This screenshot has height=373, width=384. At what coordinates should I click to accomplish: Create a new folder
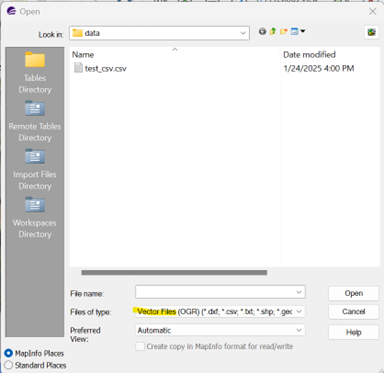tap(284, 31)
